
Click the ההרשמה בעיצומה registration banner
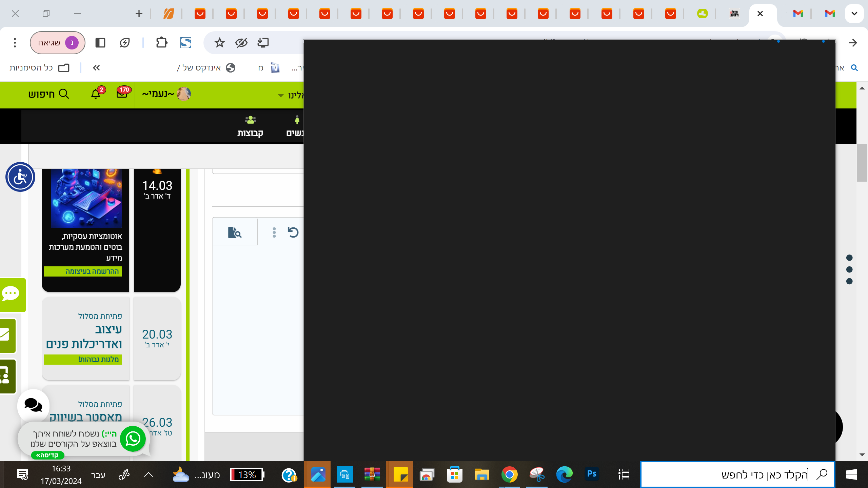(83, 271)
